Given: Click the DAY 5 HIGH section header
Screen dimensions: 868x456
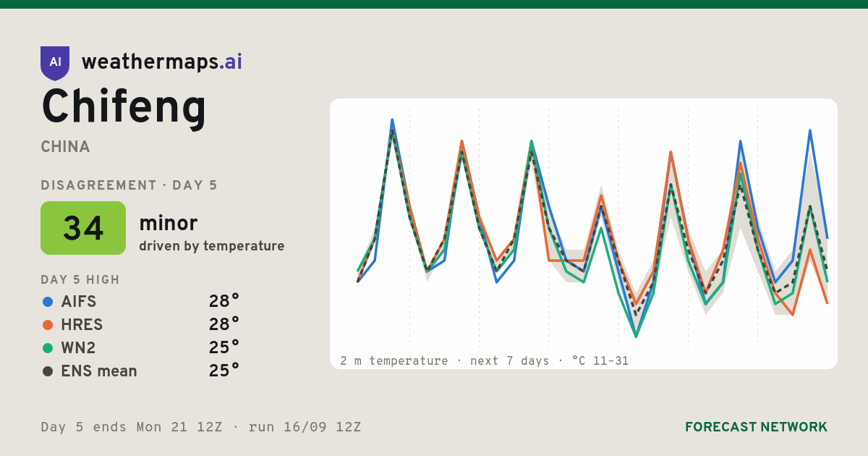Looking at the screenshot, I should (80, 279).
